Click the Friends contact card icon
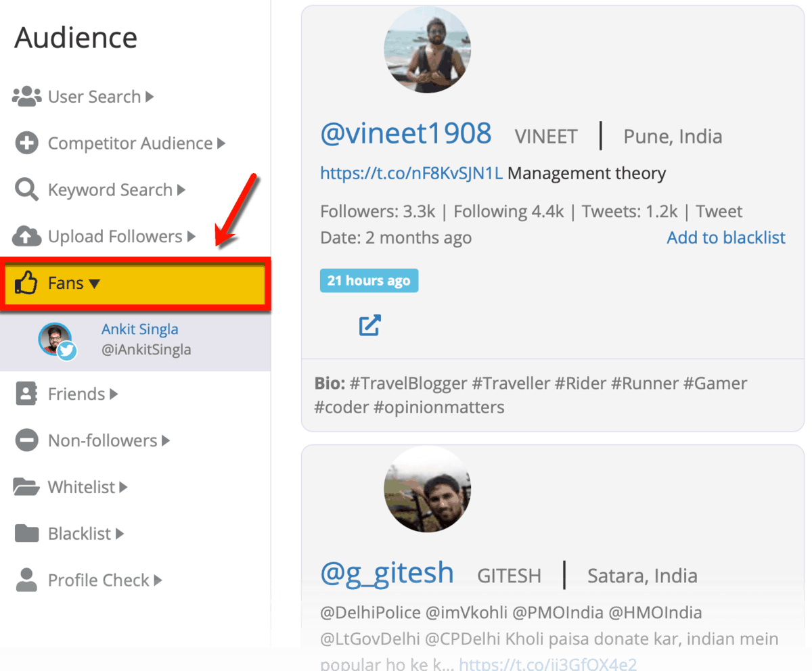Viewport: 812px width, 671px height. pos(26,394)
